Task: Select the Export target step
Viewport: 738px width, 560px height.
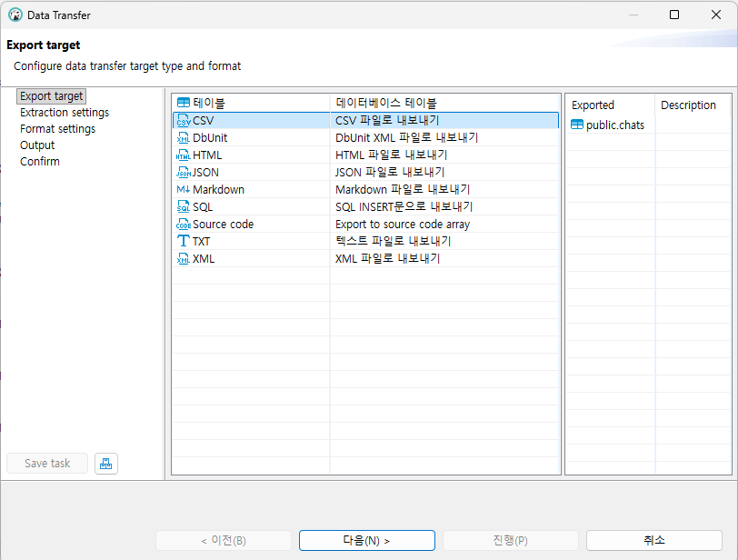Action: coord(51,96)
